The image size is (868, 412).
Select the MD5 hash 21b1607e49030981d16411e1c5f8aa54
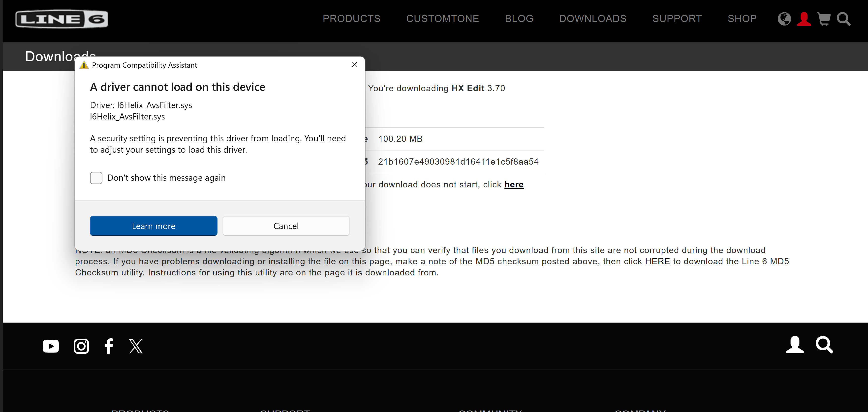pyautogui.click(x=458, y=162)
